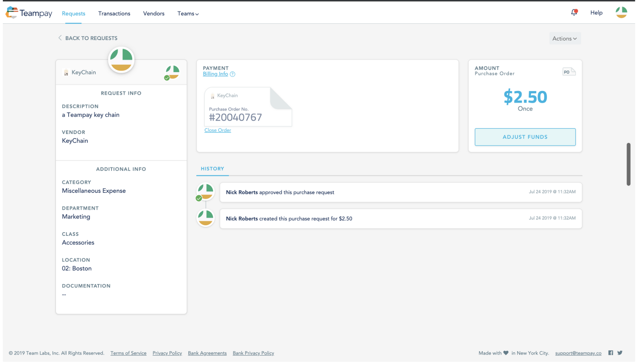Image resolution: width=637 pixels, height=364 pixels.
Task: Click the approver avatar in KeyChain header
Action: pos(172,72)
